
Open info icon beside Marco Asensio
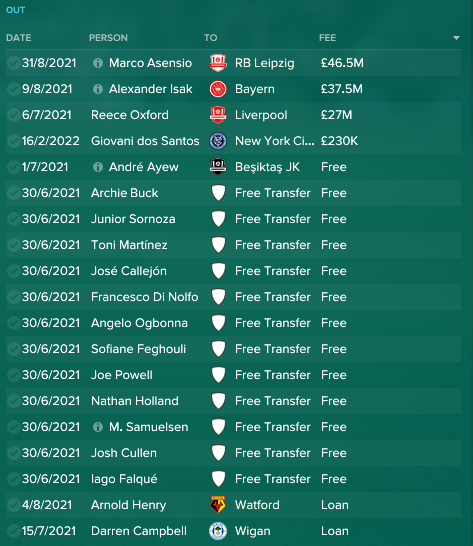(x=98, y=63)
